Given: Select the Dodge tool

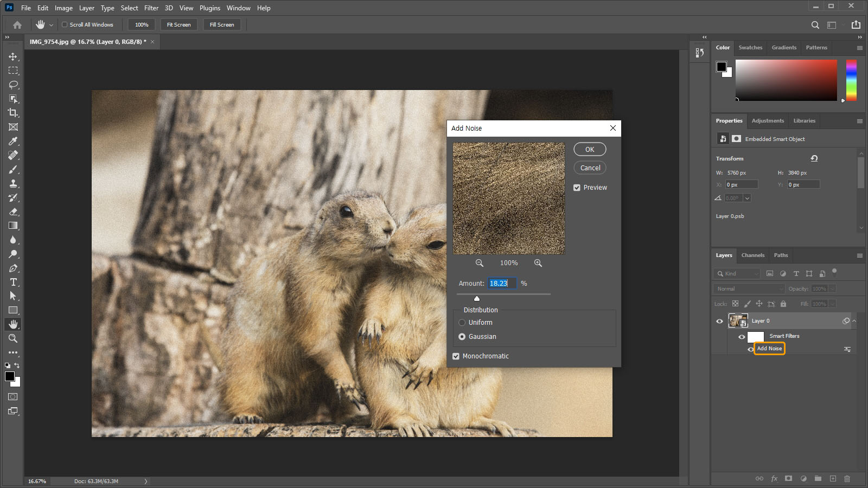Looking at the screenshot, I should 13,254.
